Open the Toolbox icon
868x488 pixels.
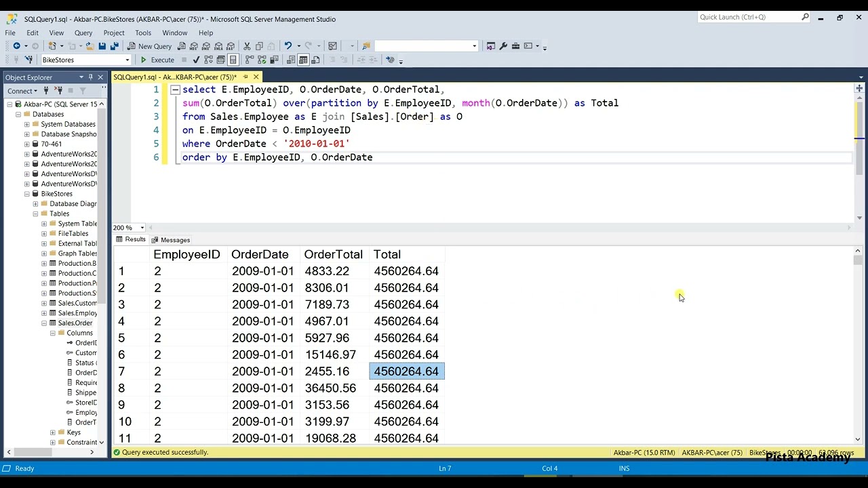tap(516, 46)
